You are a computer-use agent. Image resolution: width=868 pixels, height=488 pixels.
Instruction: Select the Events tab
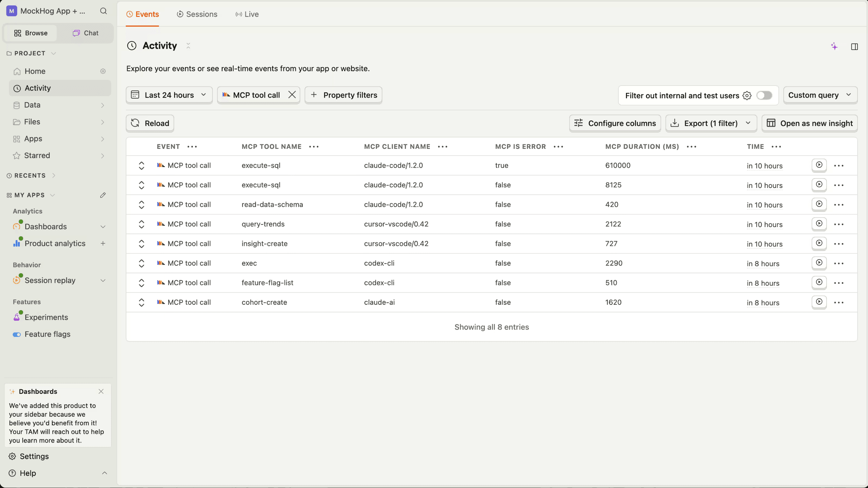tap(143, 14)
